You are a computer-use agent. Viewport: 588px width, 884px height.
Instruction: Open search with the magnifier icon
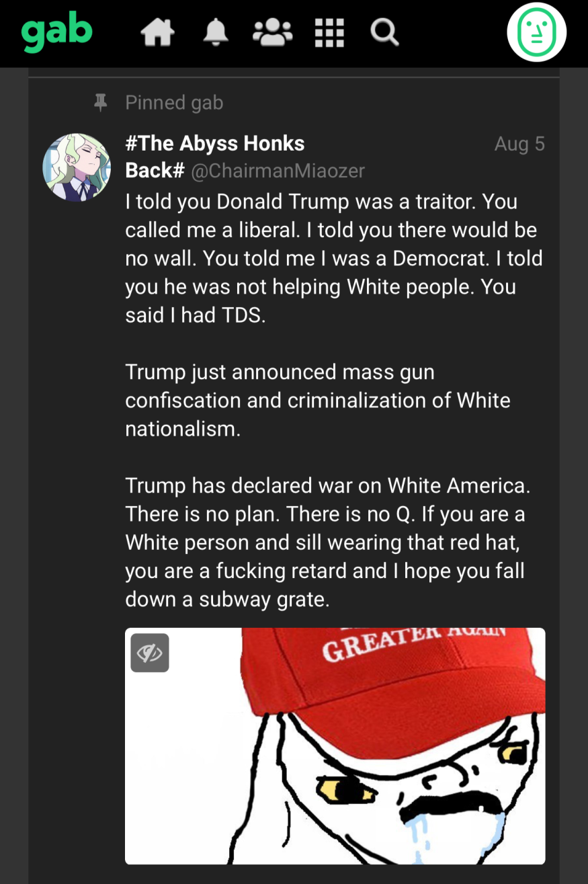[x=385, y=32]
